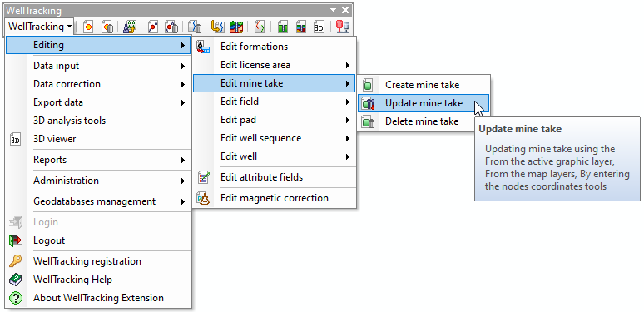Click the purple well pad cluster toolbar icon
Image resolution: width=644 pixels, height=312 pixels.
tap(130, 27)
